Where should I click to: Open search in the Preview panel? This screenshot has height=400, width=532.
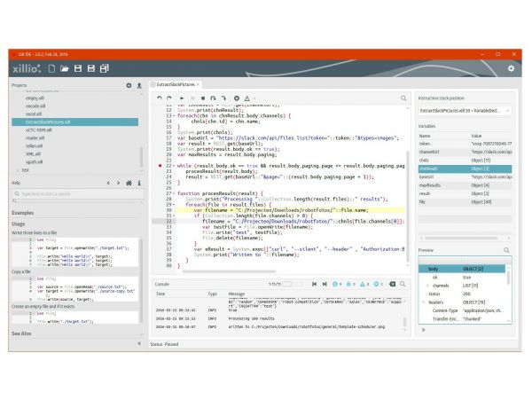tap(506, 250)
